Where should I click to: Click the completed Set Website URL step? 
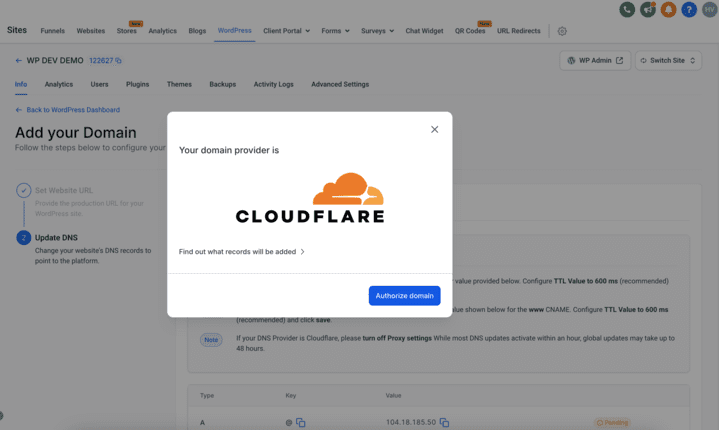click(x=64, y=190)
